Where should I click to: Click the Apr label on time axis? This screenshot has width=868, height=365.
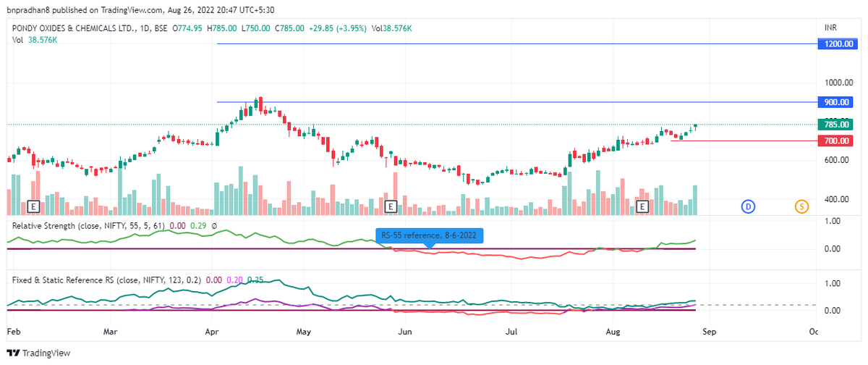[212, 332]
